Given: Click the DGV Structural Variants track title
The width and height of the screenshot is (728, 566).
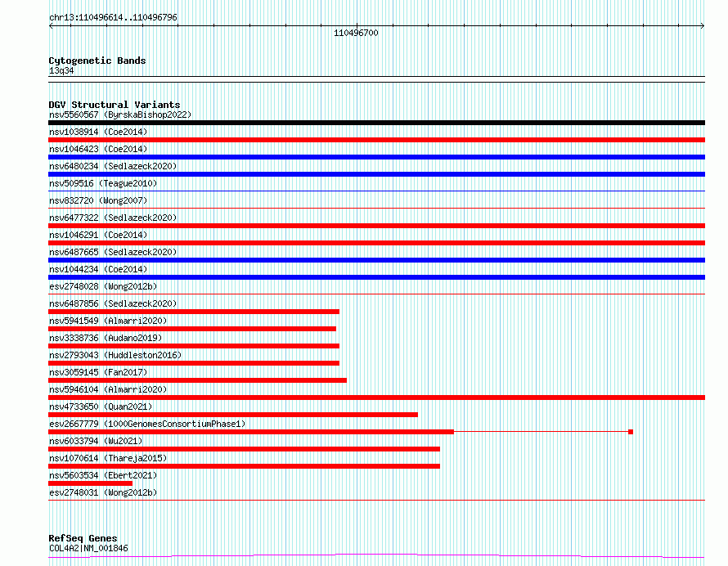Looking at the screenshot, I should point(115,105).
